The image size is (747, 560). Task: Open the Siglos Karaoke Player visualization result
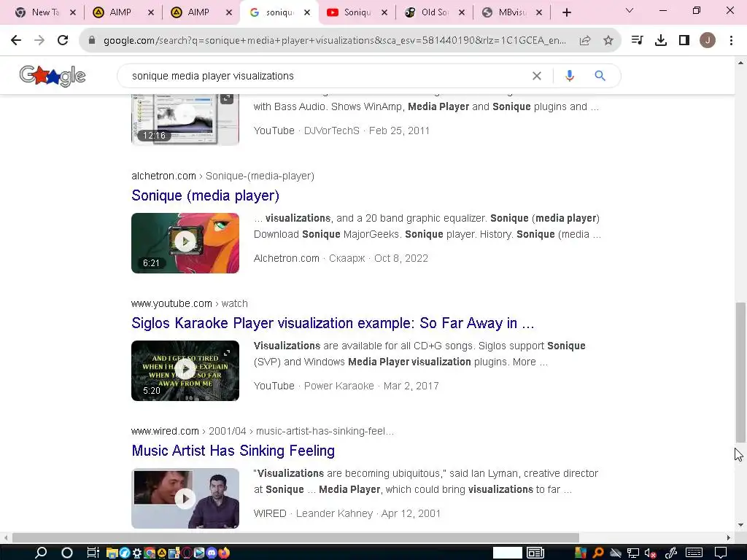coord(333,323)
